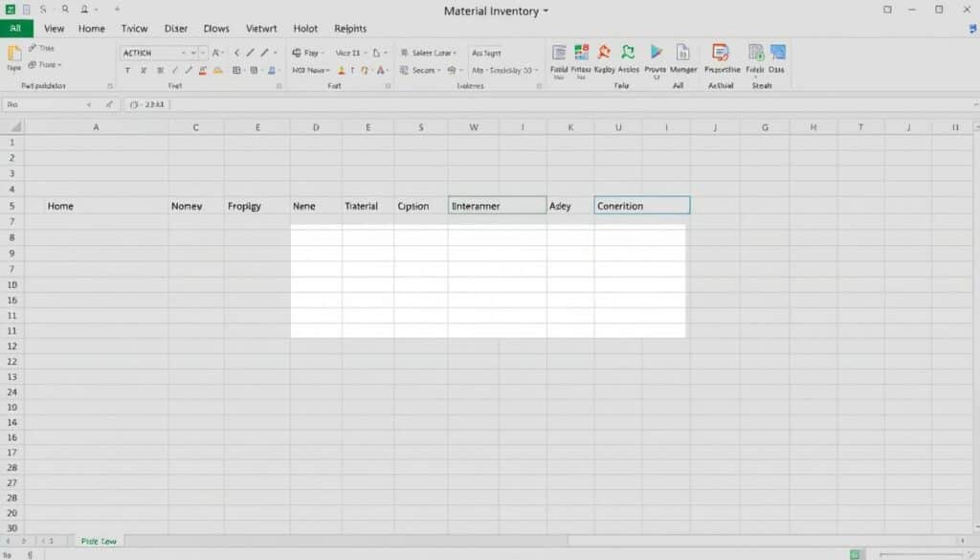980x560 pixels.
Task: Click the large Paste clipboard icon
Action: pos(13,54)
